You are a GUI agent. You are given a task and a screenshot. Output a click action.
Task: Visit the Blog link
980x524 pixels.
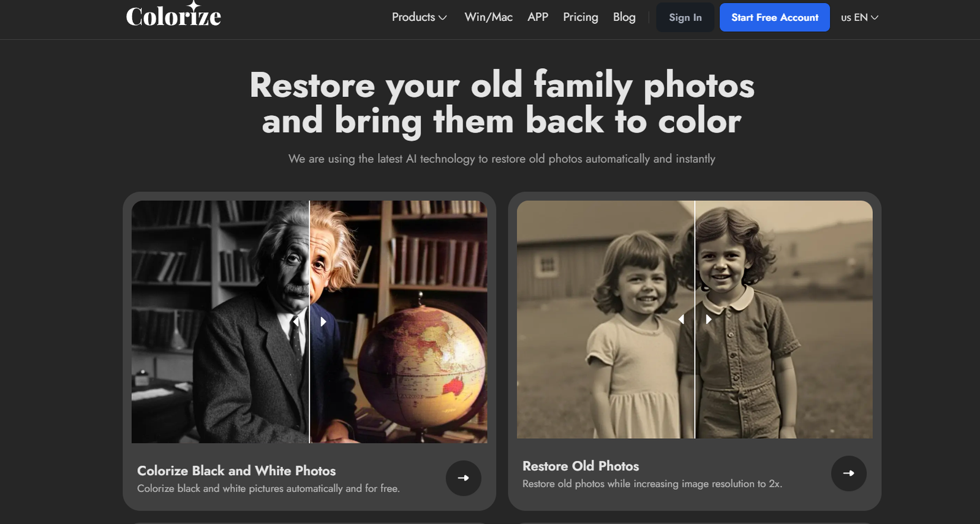624,17
